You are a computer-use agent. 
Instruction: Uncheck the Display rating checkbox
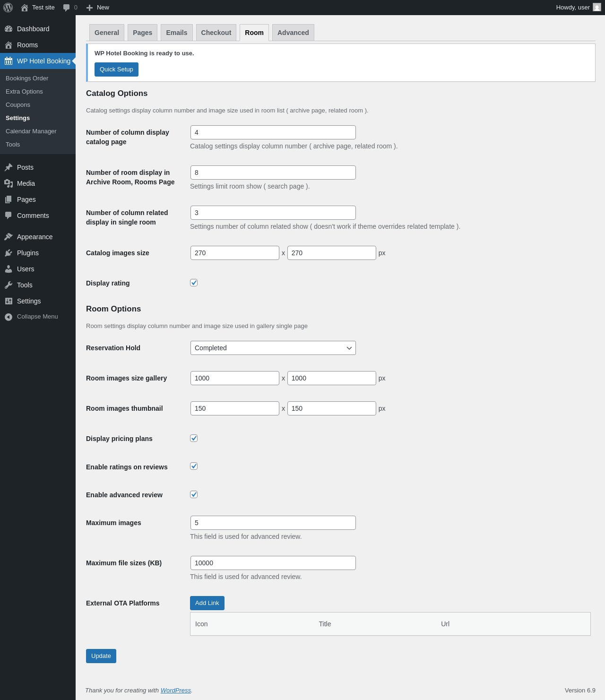[194, 283]
